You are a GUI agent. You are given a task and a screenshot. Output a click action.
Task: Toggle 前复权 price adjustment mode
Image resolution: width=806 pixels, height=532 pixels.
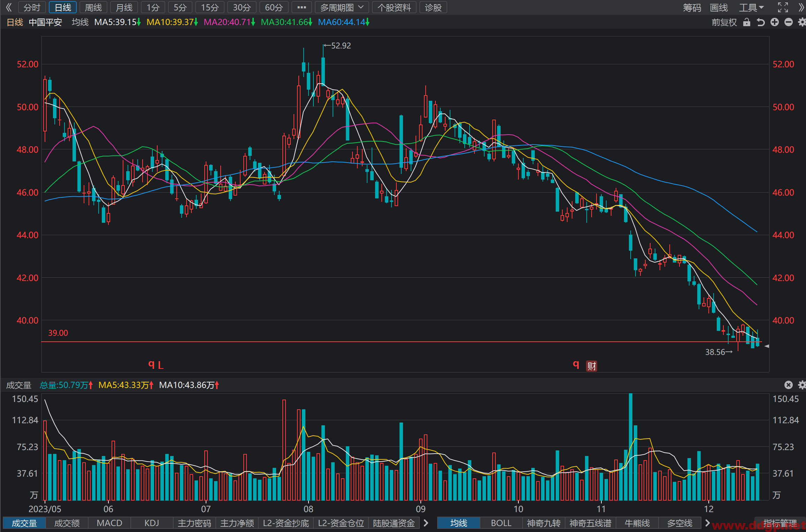click(724, 22)
